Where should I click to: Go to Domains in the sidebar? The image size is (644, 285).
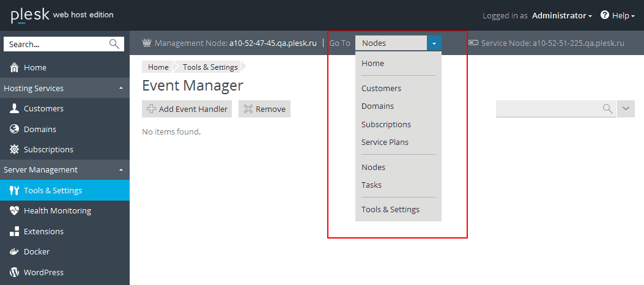tap(40, 129)
